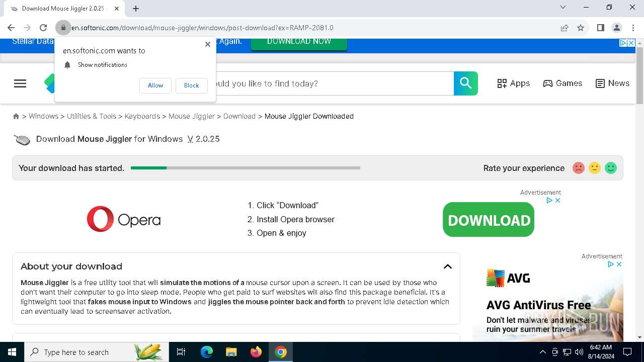Allow notifications from en.softonic.com

point(155,85)
